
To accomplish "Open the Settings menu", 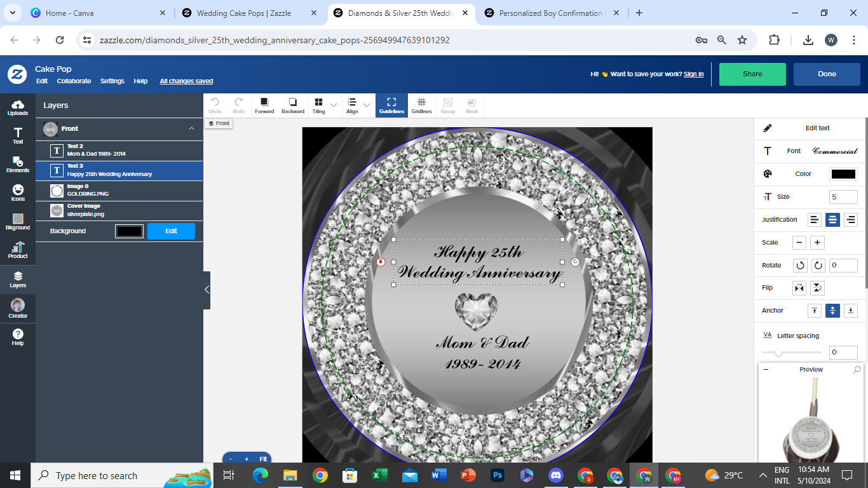I will coord(112,81).
